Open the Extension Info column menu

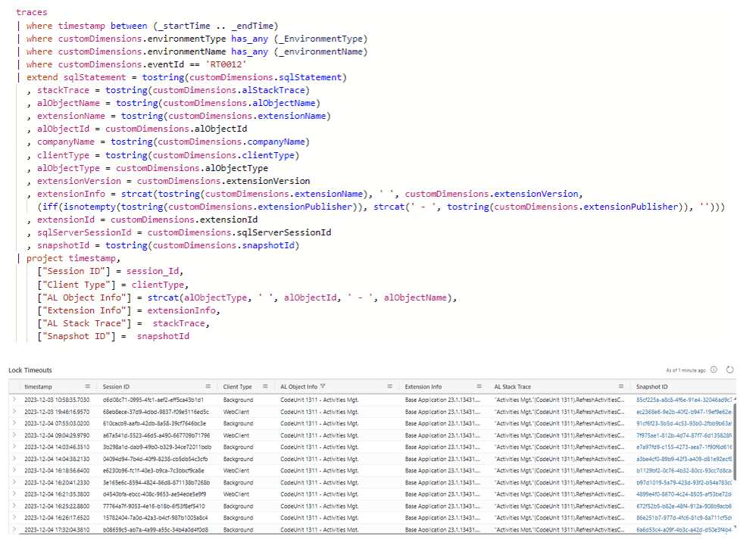coord(480,386)
